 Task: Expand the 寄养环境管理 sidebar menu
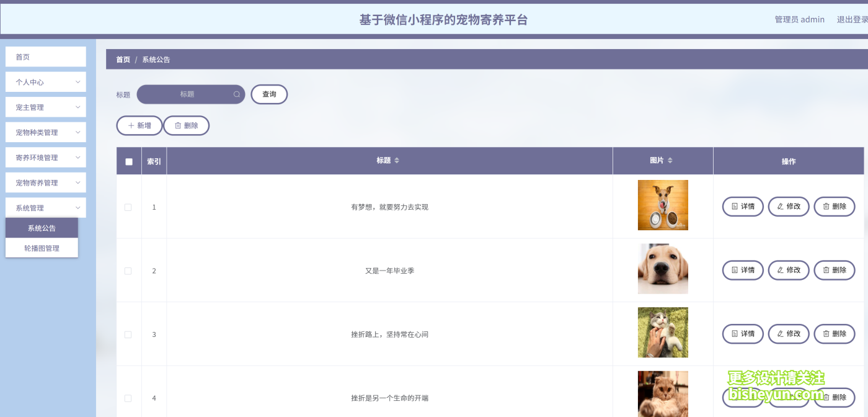click(x=46, y=158)
